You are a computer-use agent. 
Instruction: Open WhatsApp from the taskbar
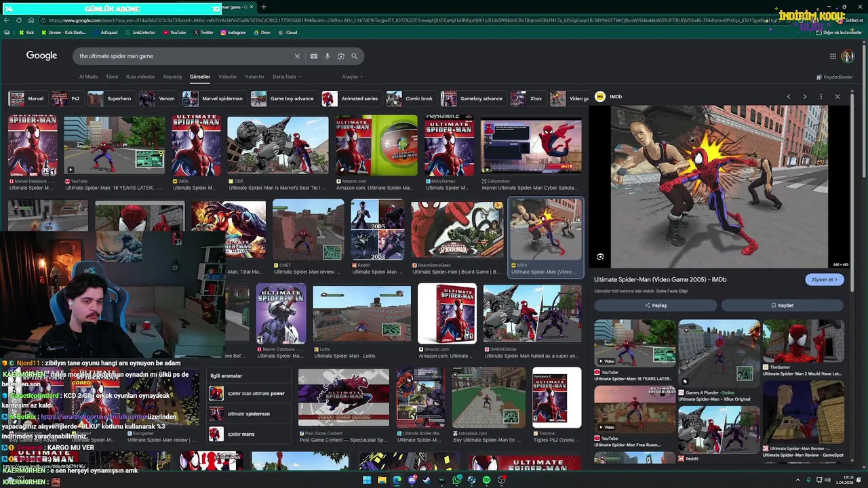coord(457,480)
